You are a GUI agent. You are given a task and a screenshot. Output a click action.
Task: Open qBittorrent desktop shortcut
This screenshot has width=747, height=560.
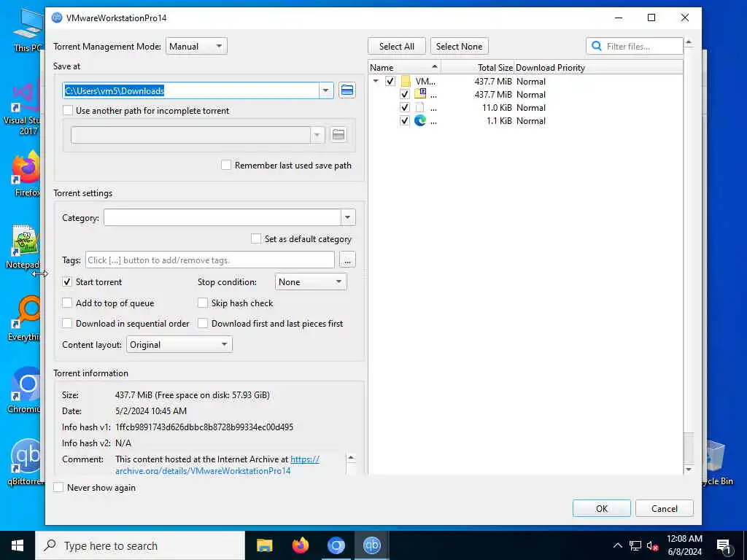point(26,462)
